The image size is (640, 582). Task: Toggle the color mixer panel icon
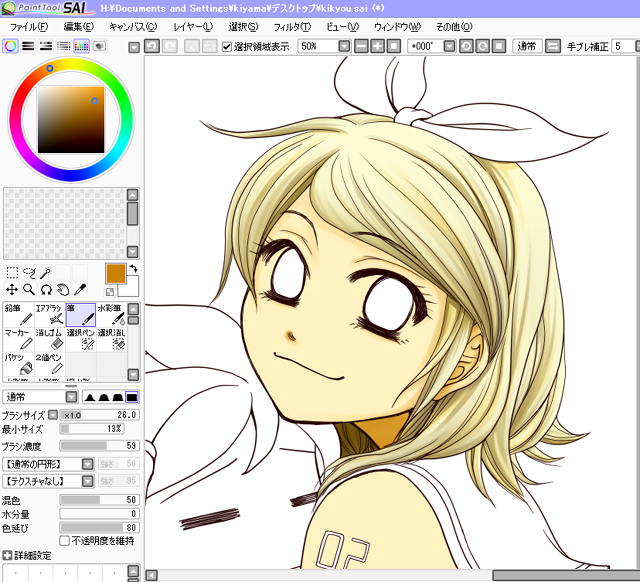[64, 46]
